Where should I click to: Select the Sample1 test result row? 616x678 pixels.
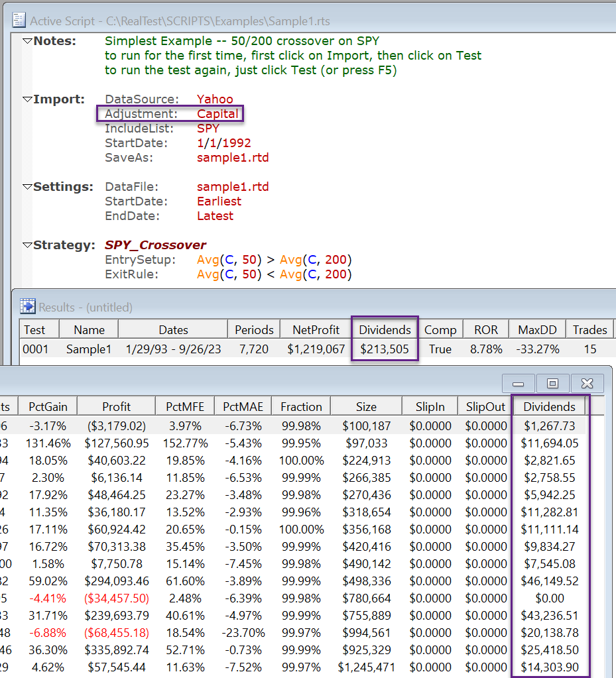tap(89, 349)
